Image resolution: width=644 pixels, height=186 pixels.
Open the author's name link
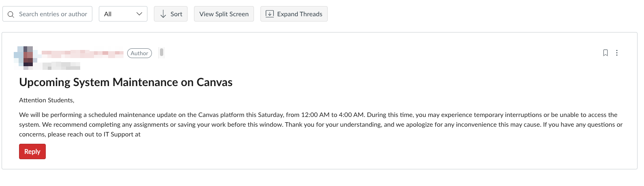(x=83, y=53)
